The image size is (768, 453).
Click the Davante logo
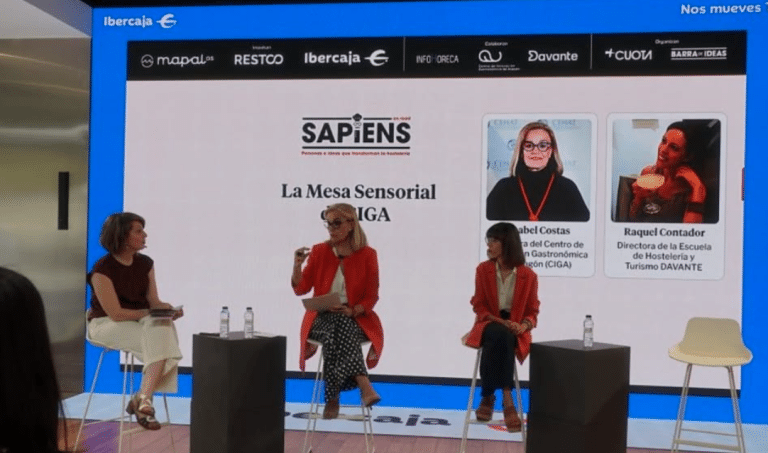[x=552, y=56]
